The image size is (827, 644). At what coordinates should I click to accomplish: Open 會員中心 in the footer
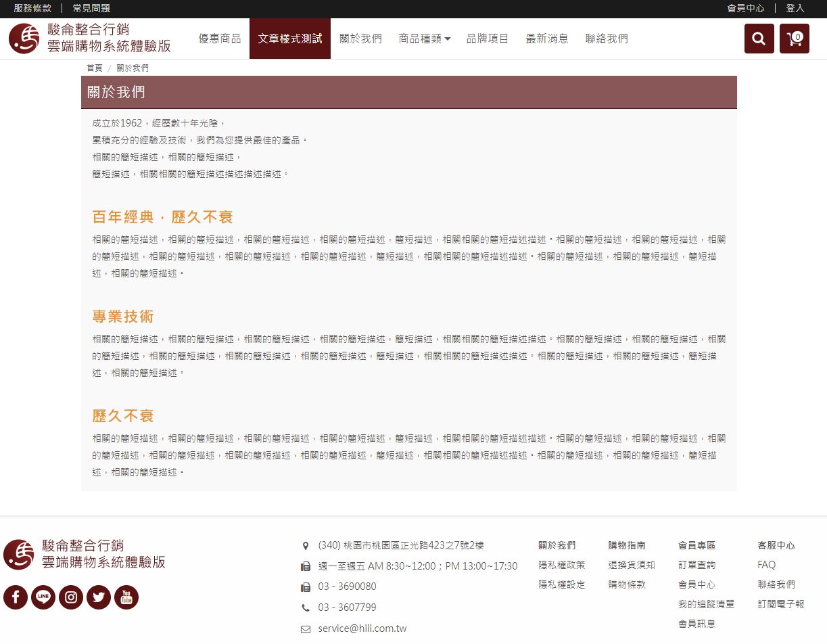(697, 584)
